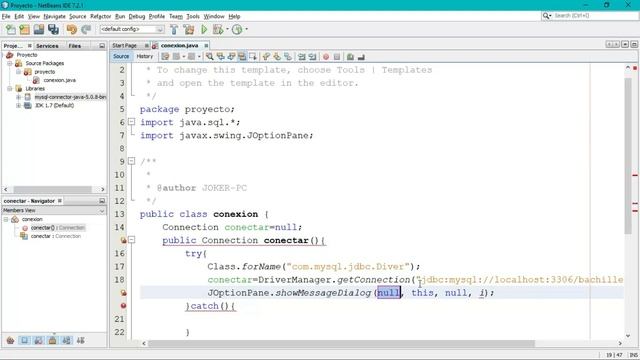The image size is (640, 360).
Task: Collapse the import statements fold
Action: point(131,122)
